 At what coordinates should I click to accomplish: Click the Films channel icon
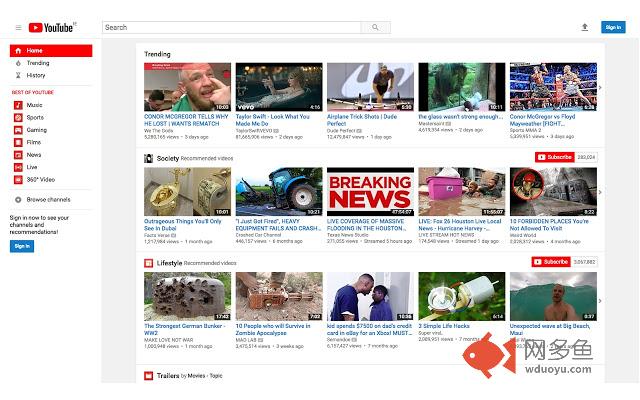point(18,142)
